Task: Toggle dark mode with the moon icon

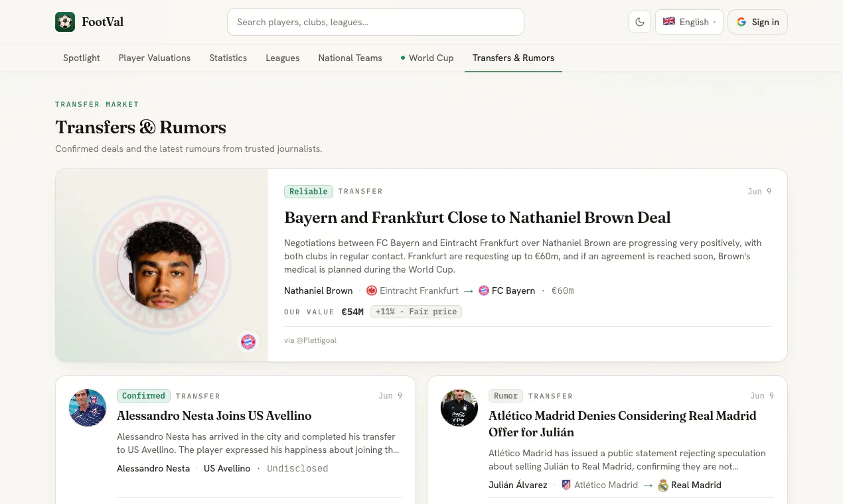Action: pyautogui.click(x=640, y=22)
